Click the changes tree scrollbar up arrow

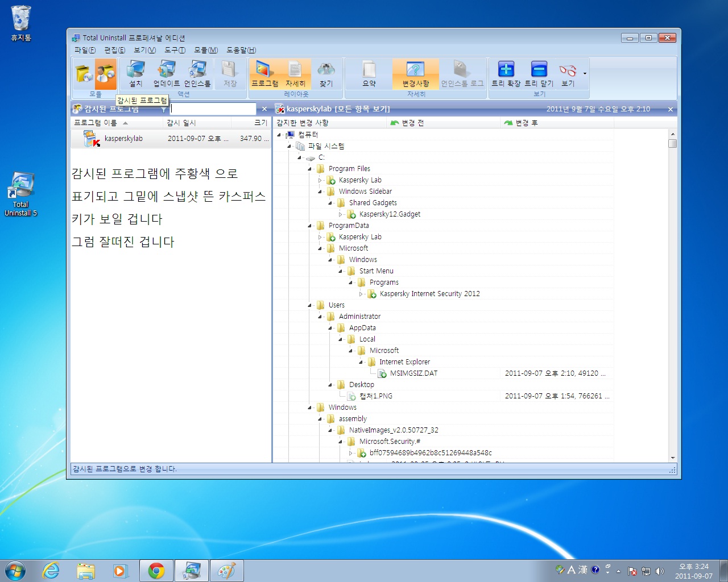(672, 134)
